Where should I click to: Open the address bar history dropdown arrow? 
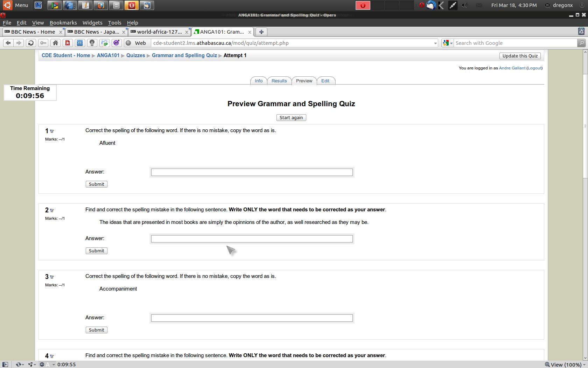[x=435, y=43]
